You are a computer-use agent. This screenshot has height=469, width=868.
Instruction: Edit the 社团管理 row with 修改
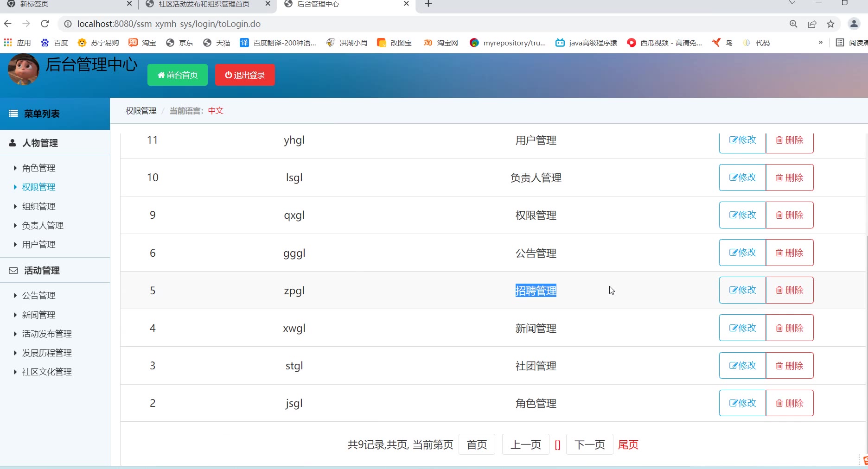742,366
